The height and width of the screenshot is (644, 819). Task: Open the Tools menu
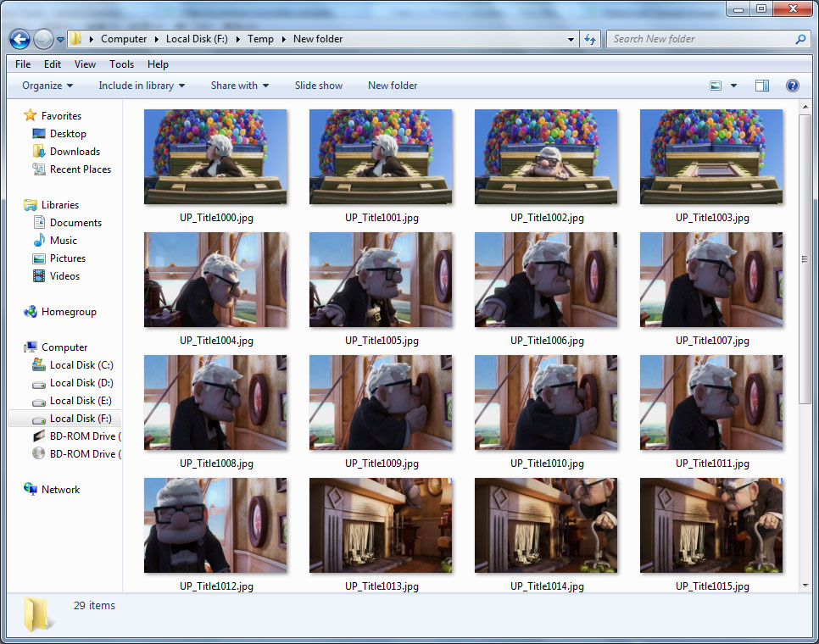(122, 64)
